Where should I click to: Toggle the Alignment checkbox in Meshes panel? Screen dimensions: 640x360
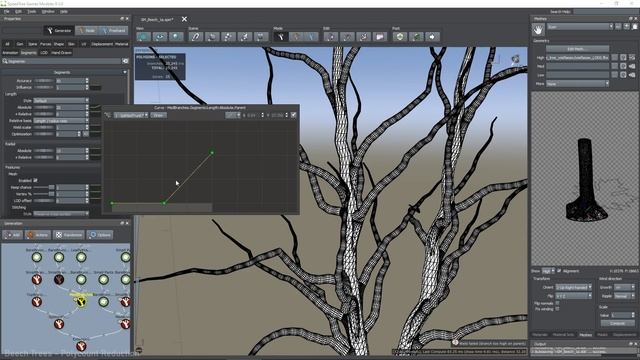click(x=559, y=271)
